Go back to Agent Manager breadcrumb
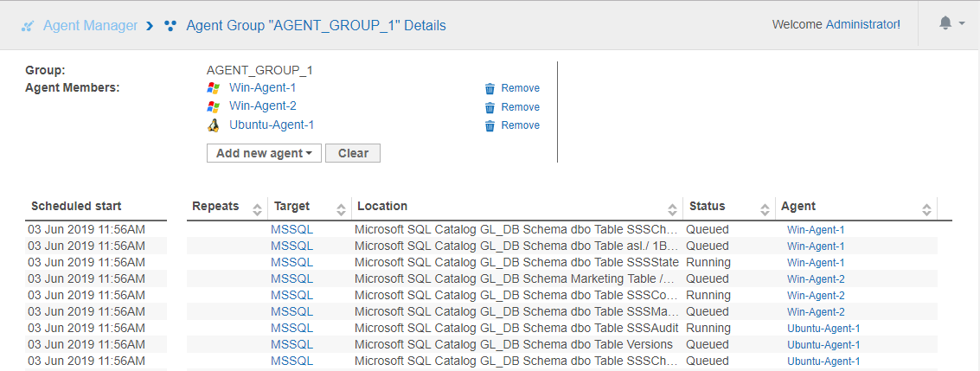Image resolution: width=980 pixels, height=371 pixels. [90, 26]
